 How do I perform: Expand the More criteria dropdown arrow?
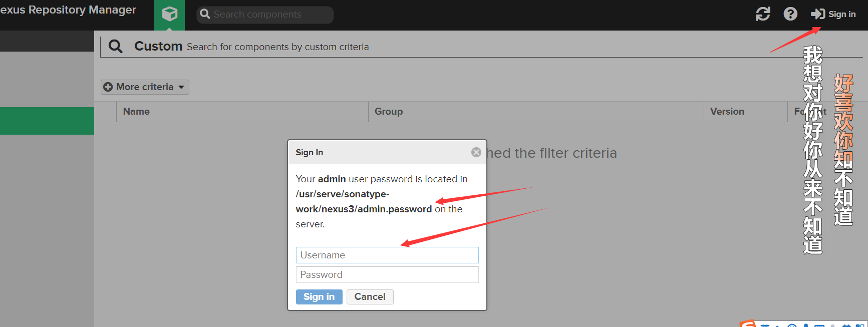(x=181, y=87)
